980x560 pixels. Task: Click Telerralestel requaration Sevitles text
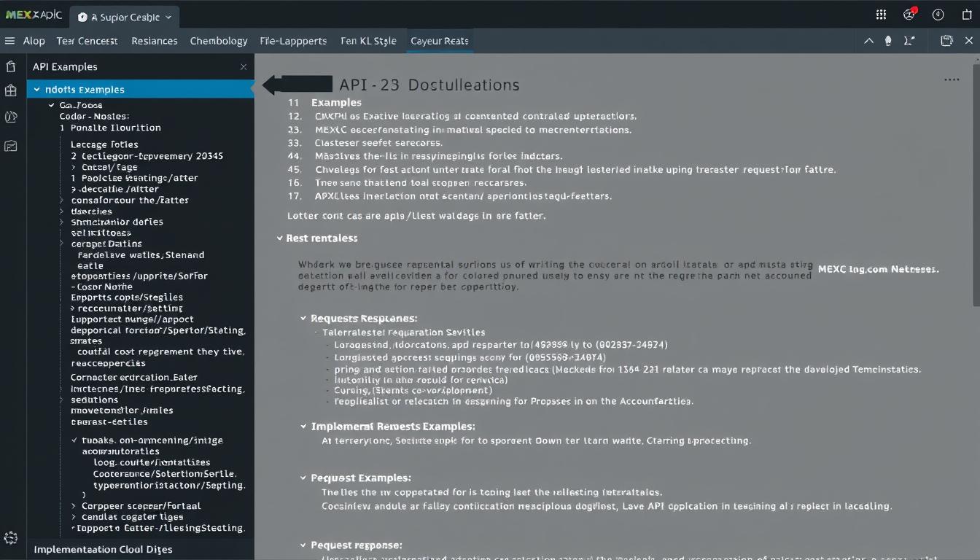point(404,332)
